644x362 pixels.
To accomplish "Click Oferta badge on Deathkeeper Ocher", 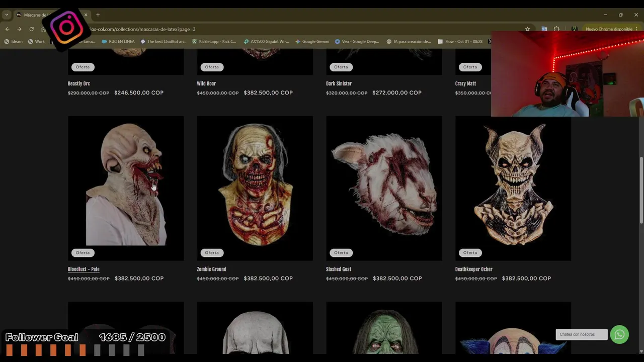I will (470, 253).
